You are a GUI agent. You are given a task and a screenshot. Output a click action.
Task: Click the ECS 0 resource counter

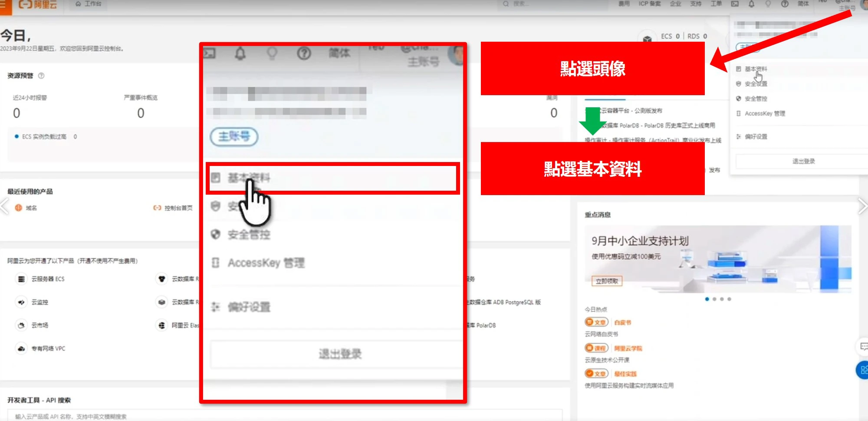670,36
